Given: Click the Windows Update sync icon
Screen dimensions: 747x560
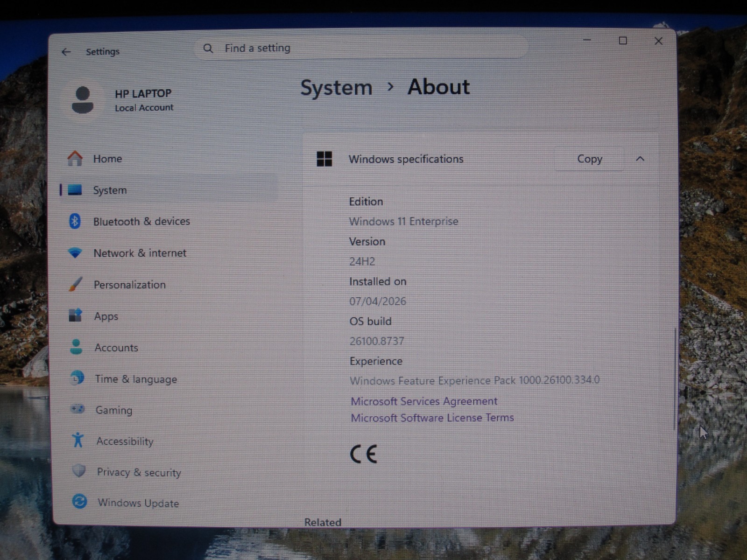Looking at the screenshot, I should click(79, 502).
